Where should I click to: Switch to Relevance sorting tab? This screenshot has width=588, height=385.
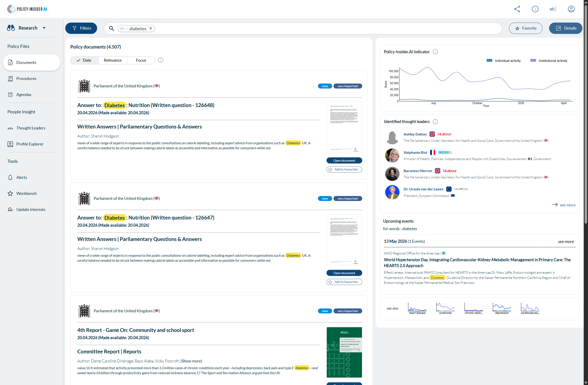(112, 60)
